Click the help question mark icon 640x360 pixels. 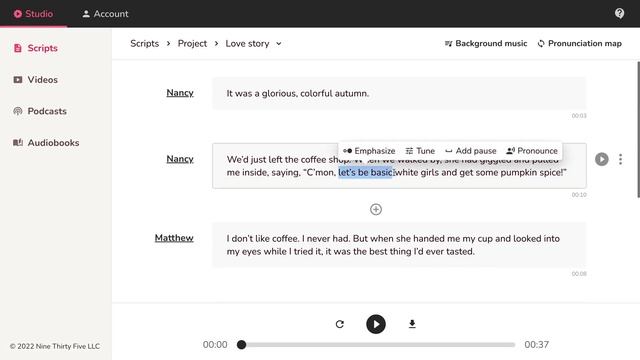point(619,13)
